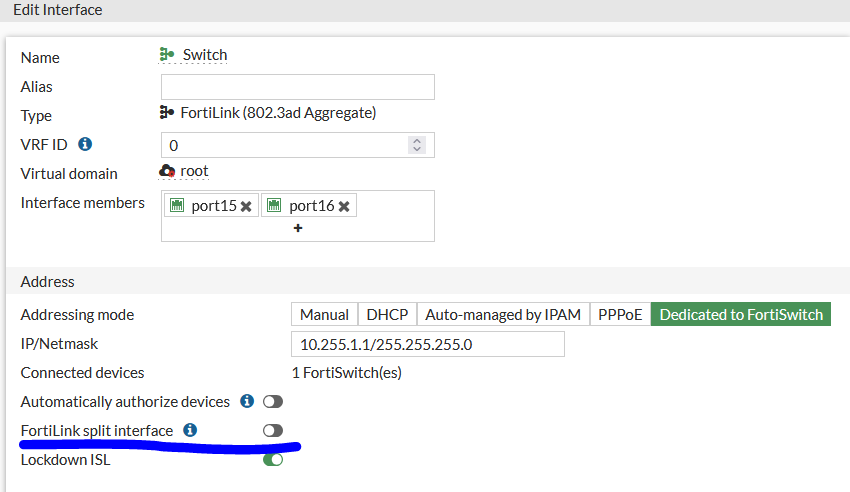Screen dimensions: 850x492
Task: Select DHCP addressing mode
Action: pyautogui.click(x=387, y=314)
